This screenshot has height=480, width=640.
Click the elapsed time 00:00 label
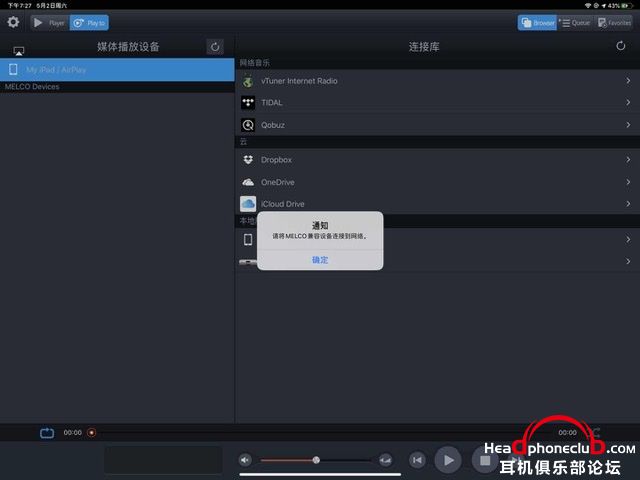pyautogui.click(x=72, y=433)
